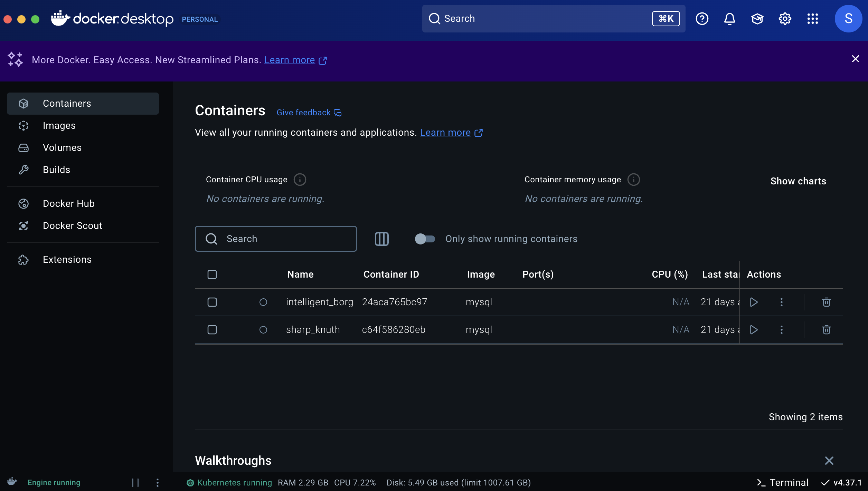Click sharp_knuth status circle icon
The width and height of the screenshot is (868, 491).
tap(263, 330)
